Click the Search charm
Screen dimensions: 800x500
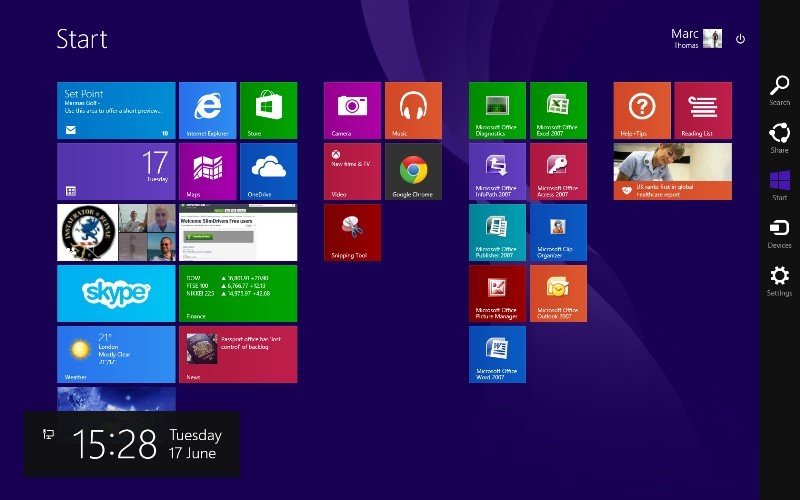coord(780,91)
